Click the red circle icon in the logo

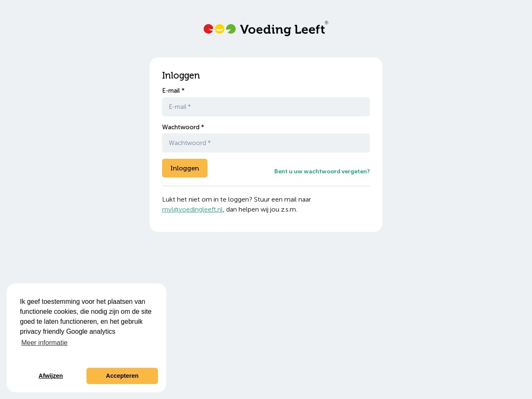[x=208, y=29]
